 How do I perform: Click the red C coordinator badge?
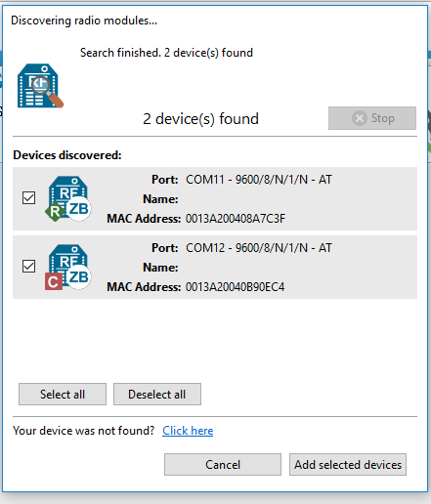[54, 281]
